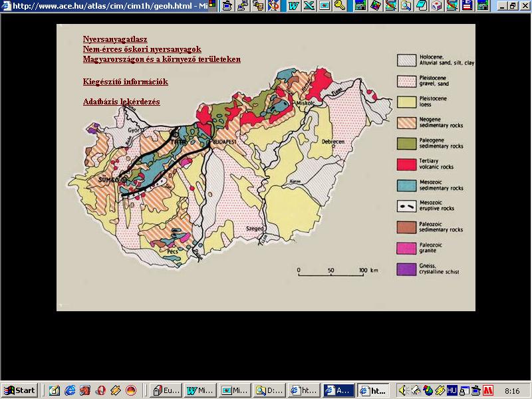Click the system clock showing 8:16
The height and width of the screenshot is (399, 532).
pos(512,391)
